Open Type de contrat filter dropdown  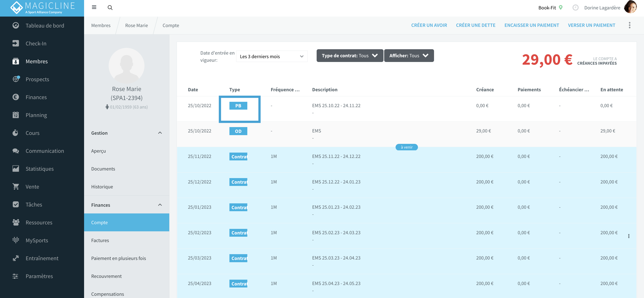(350, 55)
